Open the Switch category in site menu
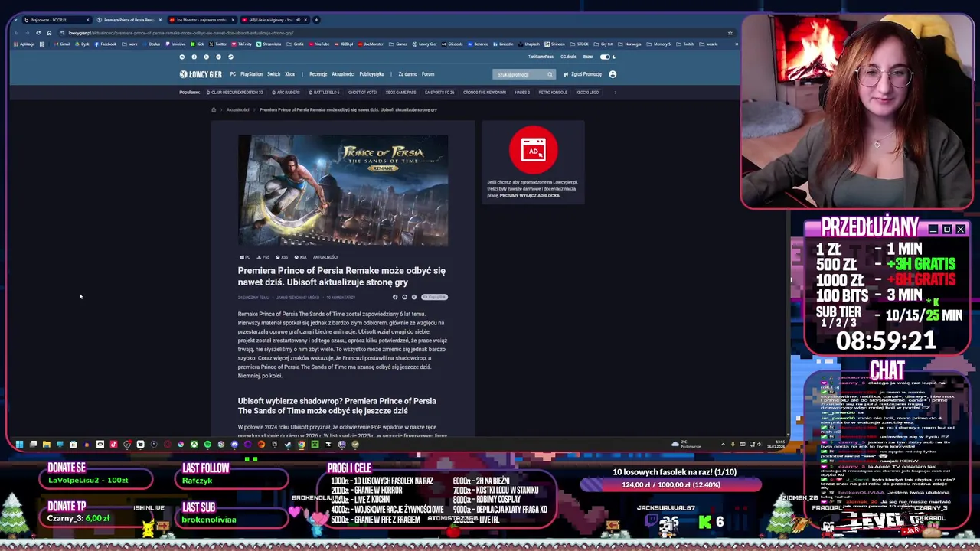The image size is (980, 551). (x=273, y=74)
